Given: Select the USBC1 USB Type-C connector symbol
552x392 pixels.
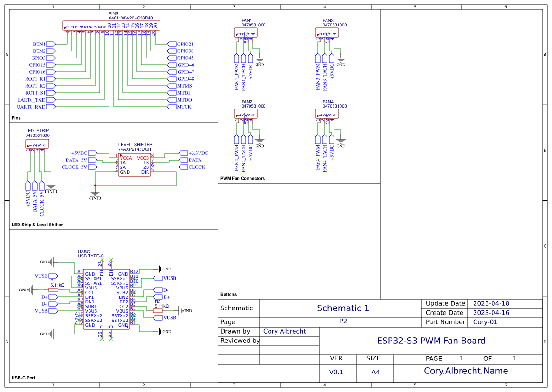Looking at the screenshot, I should [x=107, y=299].
